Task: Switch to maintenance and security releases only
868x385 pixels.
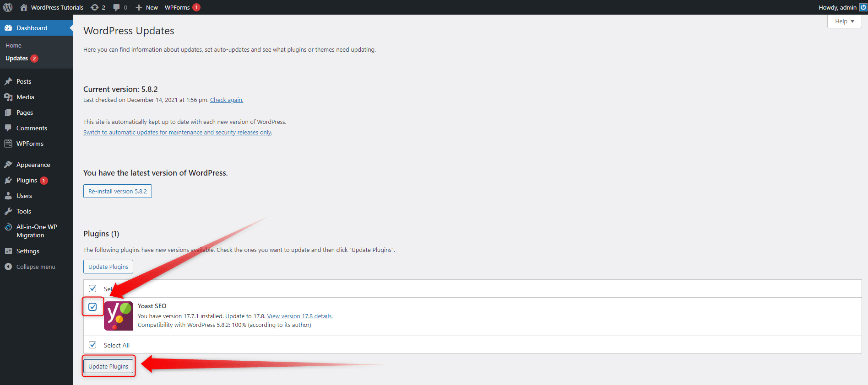Action: [x=178, y=132]
